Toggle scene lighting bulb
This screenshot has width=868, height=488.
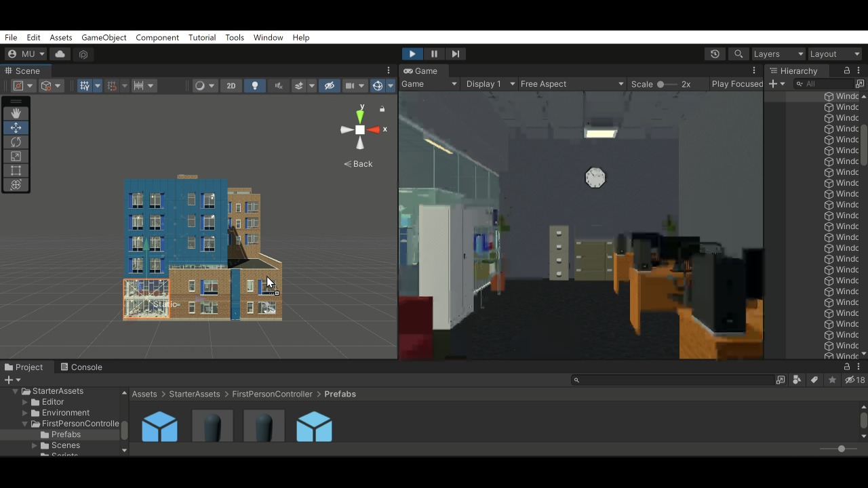[x=255, y=85]
